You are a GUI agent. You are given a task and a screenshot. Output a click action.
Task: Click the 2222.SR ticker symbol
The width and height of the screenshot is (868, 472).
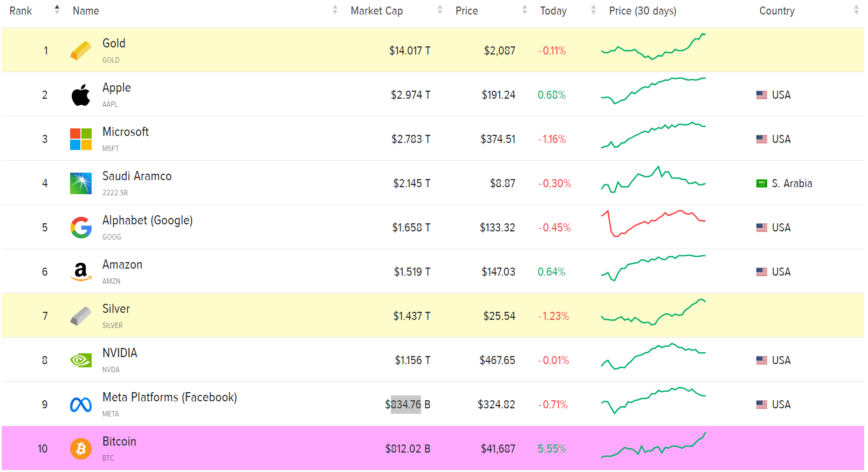[x=115, y=193]
